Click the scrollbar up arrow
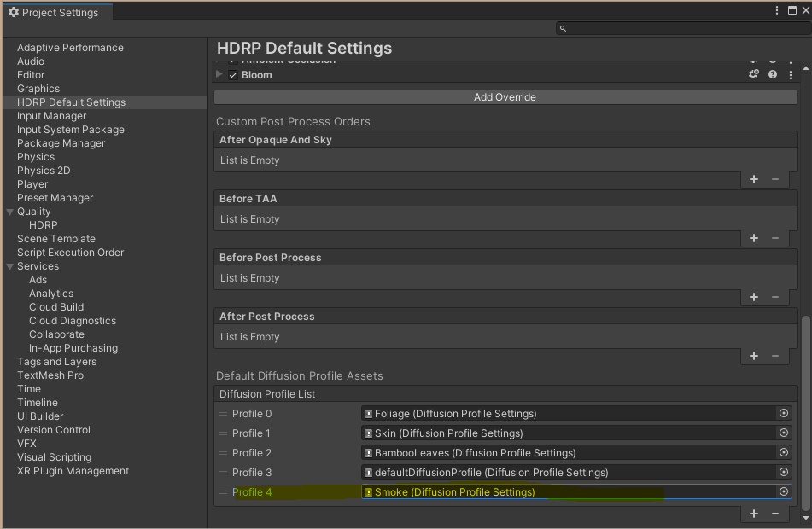Screen dimensions: 812x529 806,67
